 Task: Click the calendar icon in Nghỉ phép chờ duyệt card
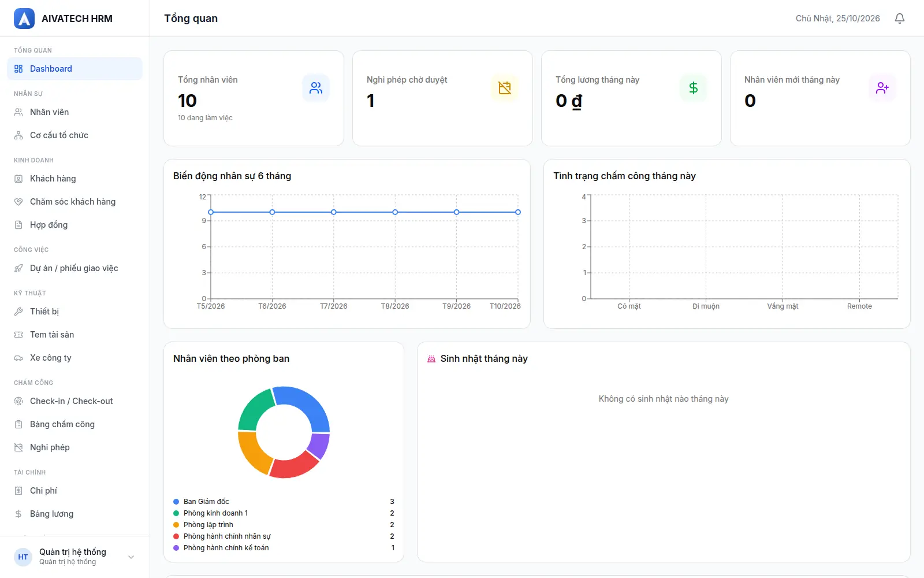point(505,88)
